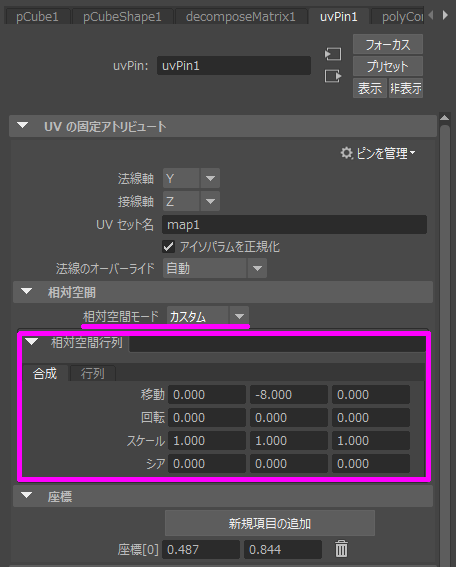The image size is (456, 567).
Task: Click the go to output connection icon
Action: click(333, 76)
